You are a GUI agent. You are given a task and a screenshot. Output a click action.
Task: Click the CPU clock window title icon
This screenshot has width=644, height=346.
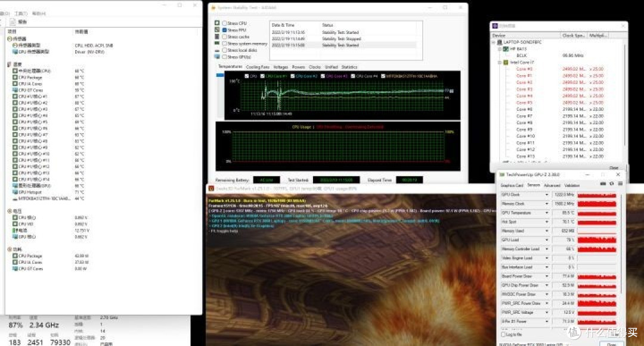click(495, 26)
